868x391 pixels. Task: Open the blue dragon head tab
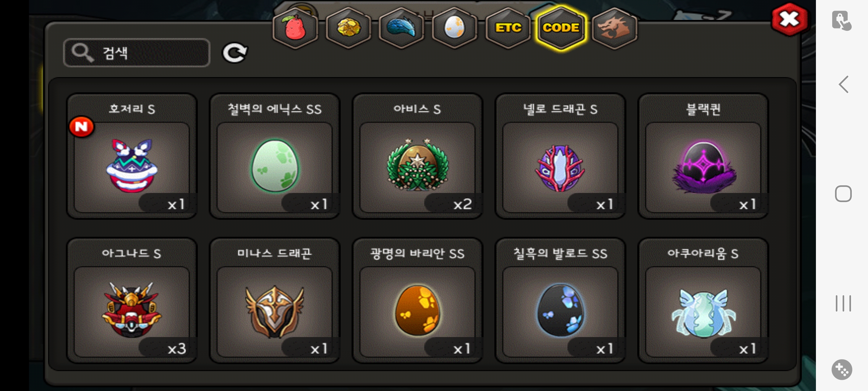click(401, 28)
